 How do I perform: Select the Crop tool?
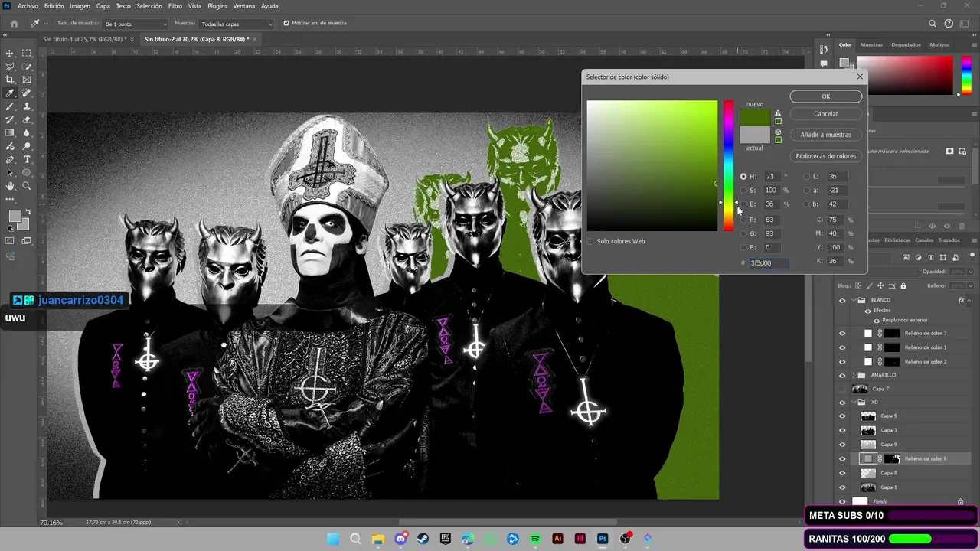pyautogui.click(x=10, y=80)
